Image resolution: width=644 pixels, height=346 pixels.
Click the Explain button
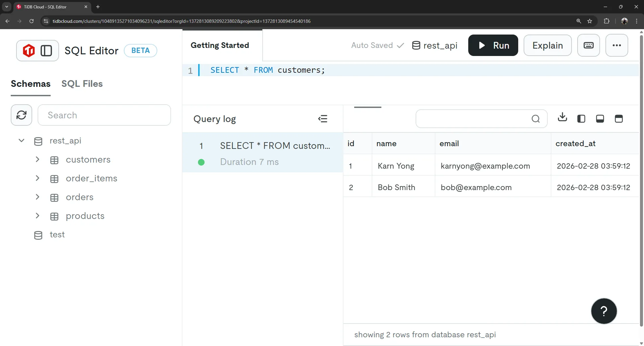547,45
